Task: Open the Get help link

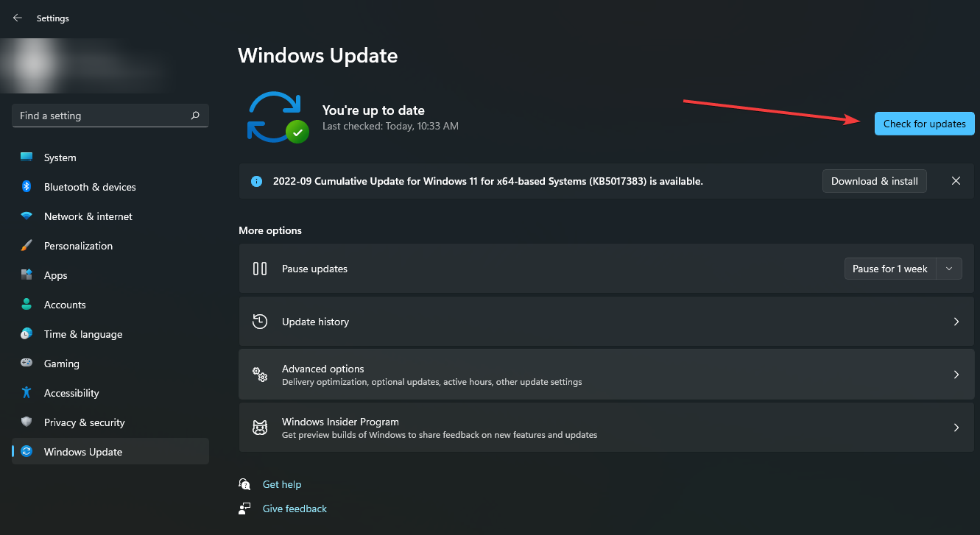Action: click(282, 484)
